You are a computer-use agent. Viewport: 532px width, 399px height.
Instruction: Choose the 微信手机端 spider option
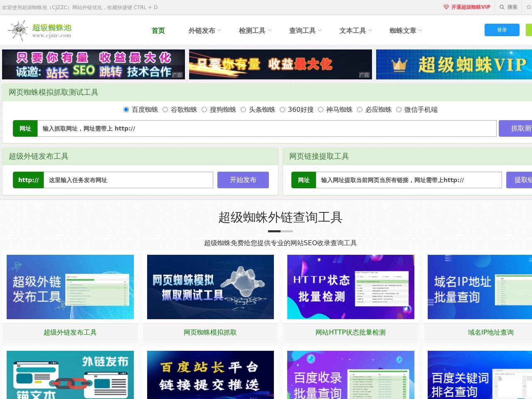pos(399,109)
